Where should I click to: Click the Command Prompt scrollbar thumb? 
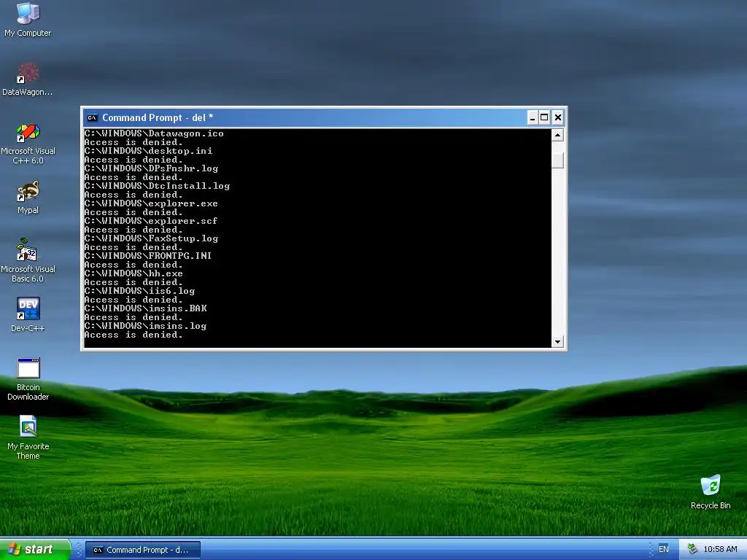click(x=557, y=160)
